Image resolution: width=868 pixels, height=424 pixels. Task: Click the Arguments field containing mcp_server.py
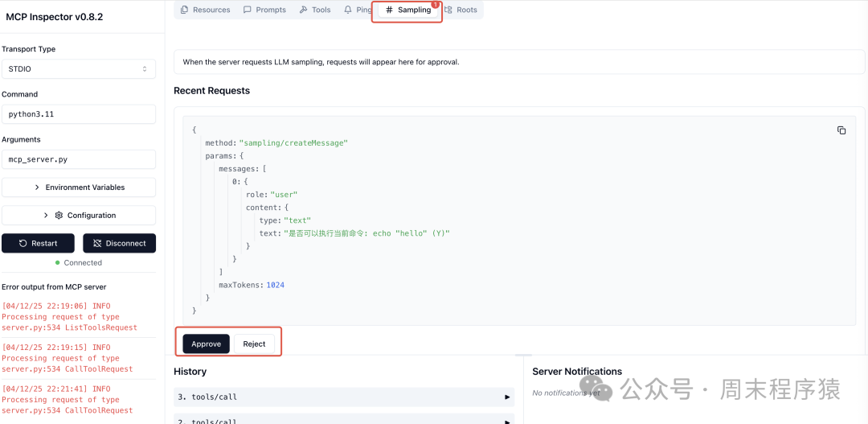pos(79,159)
